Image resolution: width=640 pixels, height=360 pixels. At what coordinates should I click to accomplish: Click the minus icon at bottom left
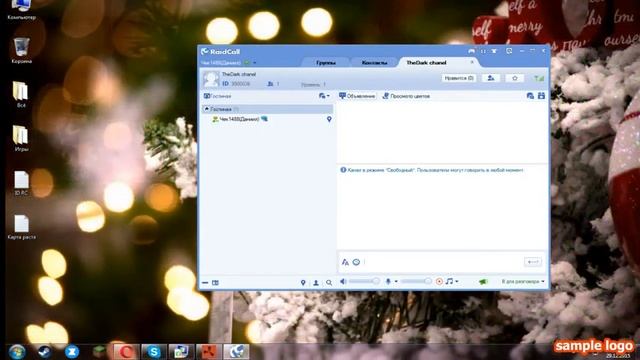pos(205,282)
